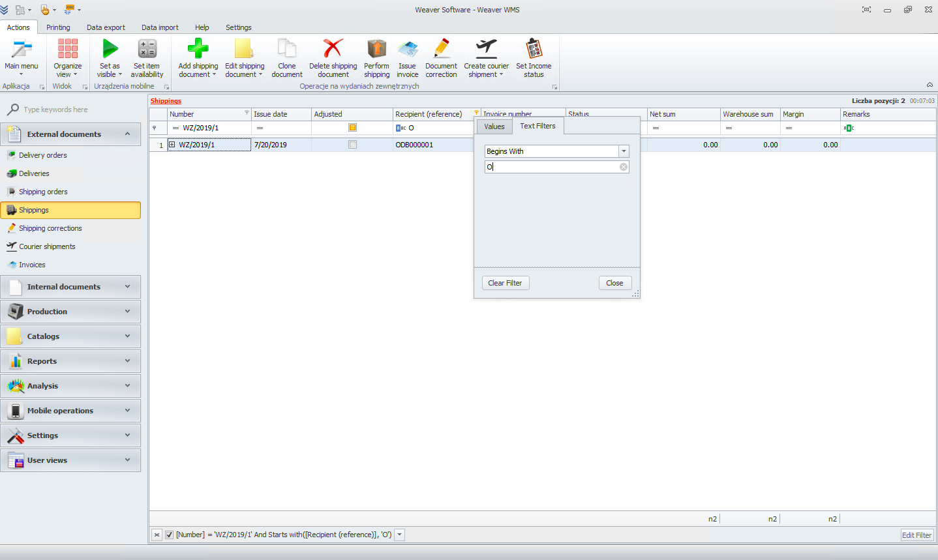This screenshot has height=560, width=938.
Task: Click Edit Filter button
Action: click(x=916, y=535)
